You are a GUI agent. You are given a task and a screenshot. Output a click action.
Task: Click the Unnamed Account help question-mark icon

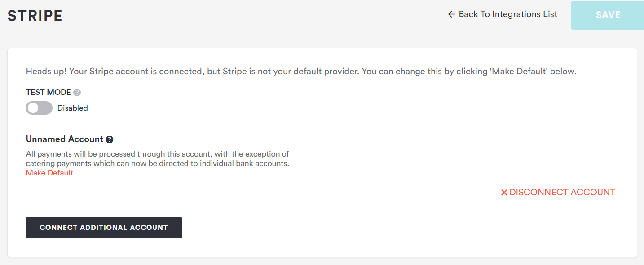coord(110,139)
